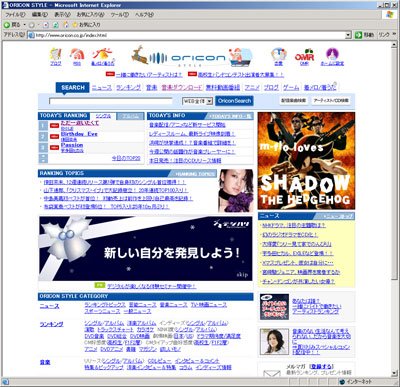Open the インディーズ情報 music link
The height and width of the screenshot is (387, 400).
tap(213, 367)
